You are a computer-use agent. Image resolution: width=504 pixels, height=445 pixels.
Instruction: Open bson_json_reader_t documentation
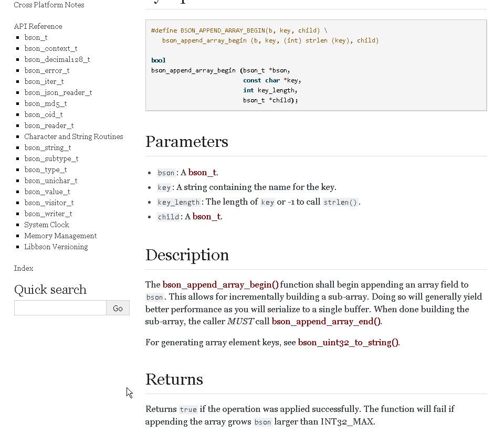click(x=58, y=92)
